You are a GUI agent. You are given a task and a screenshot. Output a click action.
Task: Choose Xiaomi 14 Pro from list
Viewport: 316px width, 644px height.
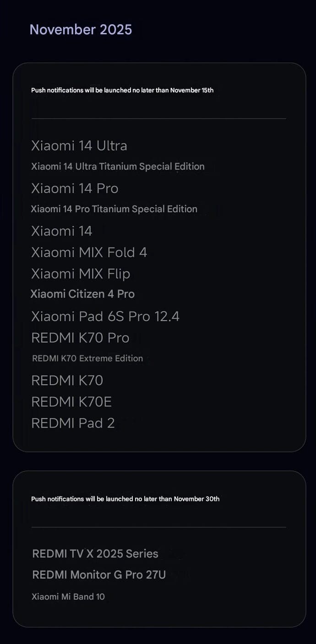tap(75, 188)
